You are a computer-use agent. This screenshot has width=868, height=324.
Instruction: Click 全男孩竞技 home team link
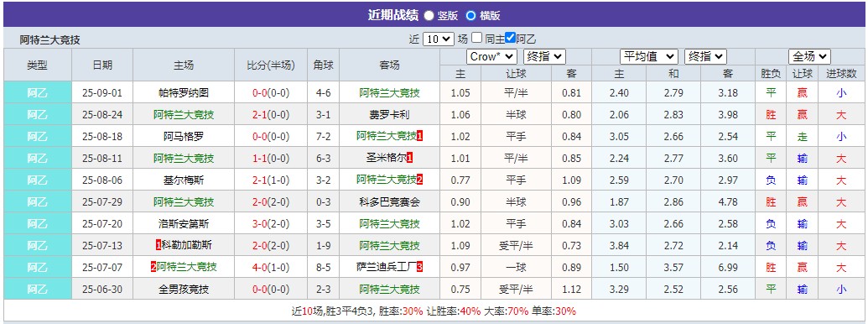(x=184, y=289)
